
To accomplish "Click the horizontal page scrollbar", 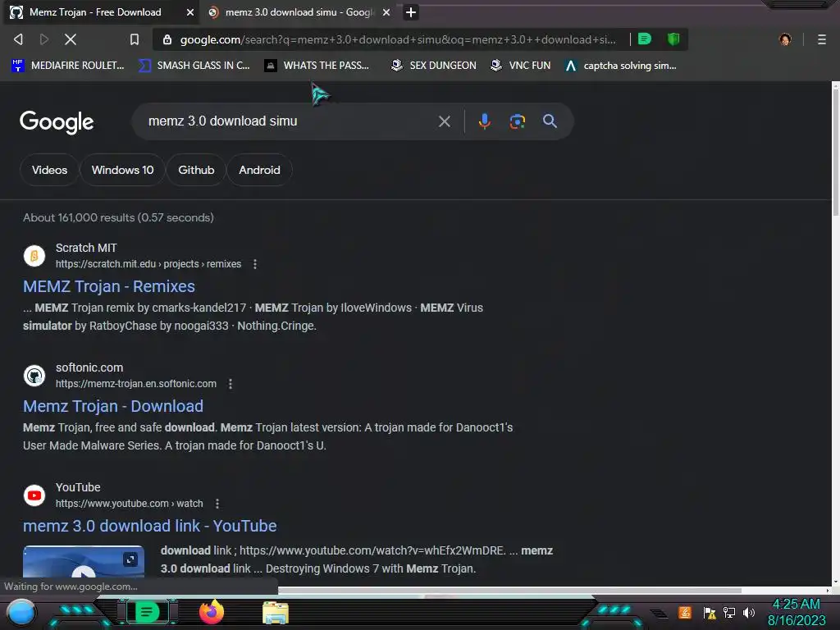I will tap(509, 591).
